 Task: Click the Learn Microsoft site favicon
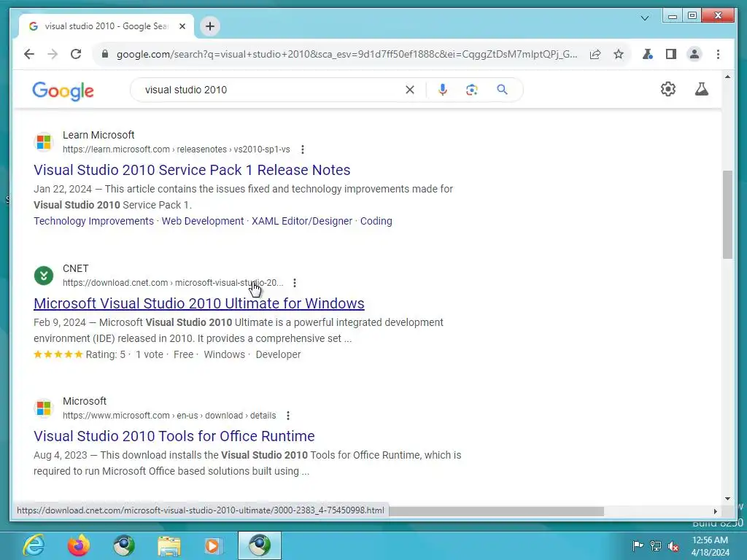click(x=44, y=142)
